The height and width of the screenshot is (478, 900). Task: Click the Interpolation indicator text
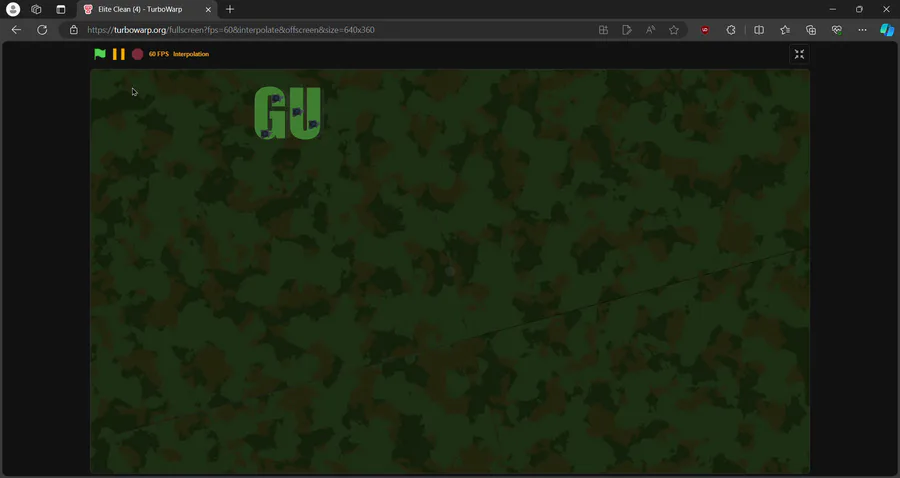click(x=191, y=54)
